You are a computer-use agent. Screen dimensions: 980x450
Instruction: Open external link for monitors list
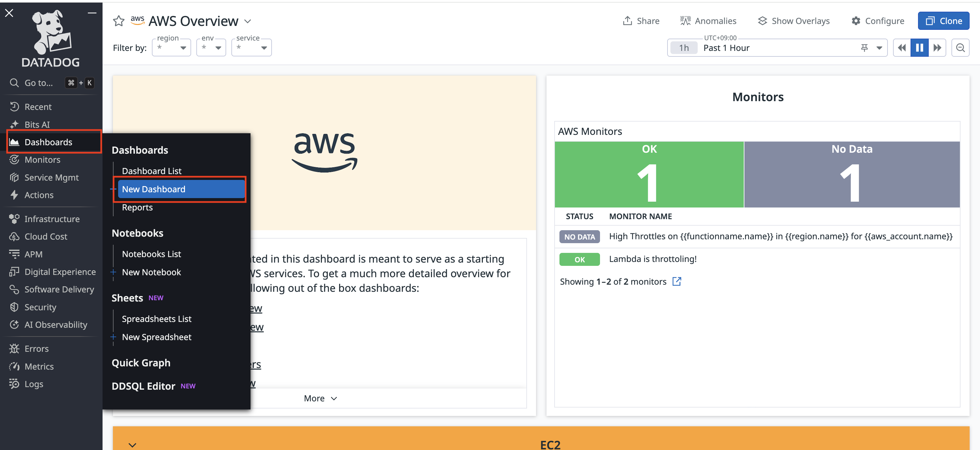(x=676, y=282)
